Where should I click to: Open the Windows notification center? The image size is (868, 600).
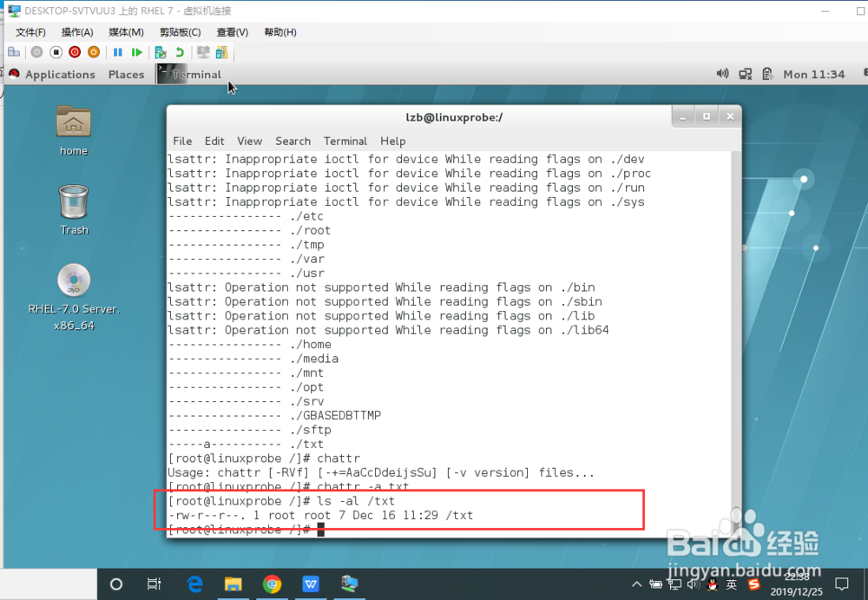click(842, 584)
